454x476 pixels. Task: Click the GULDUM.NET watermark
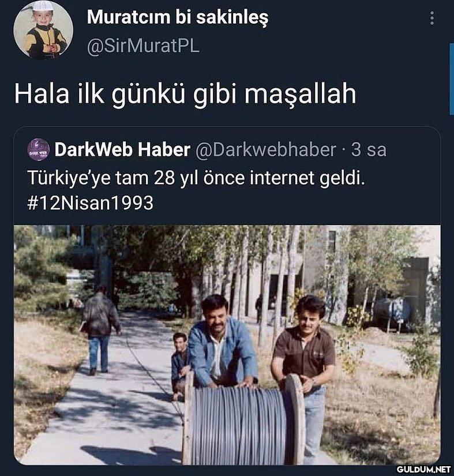pyautogui.click(x=423, y=470)
